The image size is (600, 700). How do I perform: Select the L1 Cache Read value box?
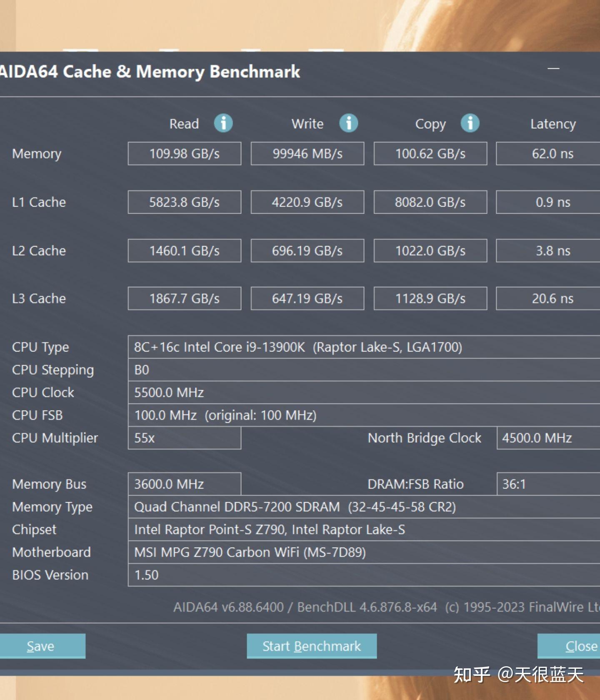pyautogui.click(x=184, y=202)
